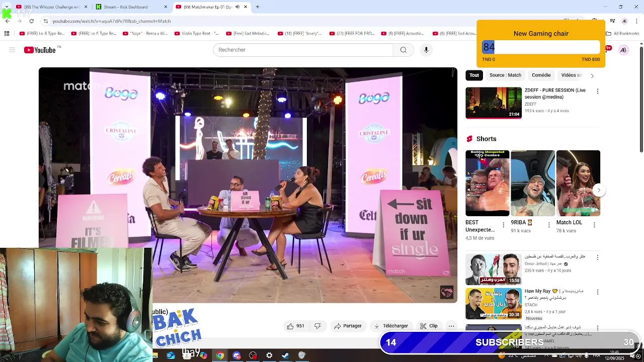Image resolution: width=644 pixels, height=362 pixels.
Task: Open the tab search dropdown arrow
Action: [7, 7]
